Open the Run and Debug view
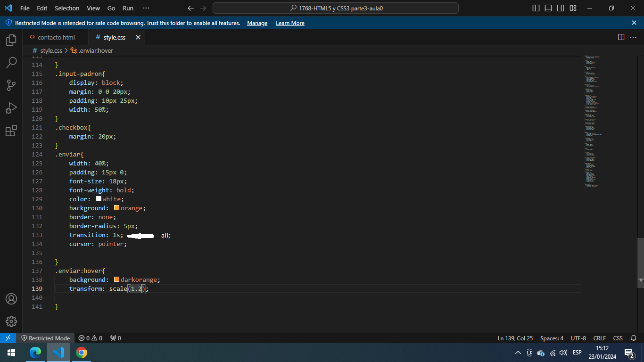 coord(11,108)
